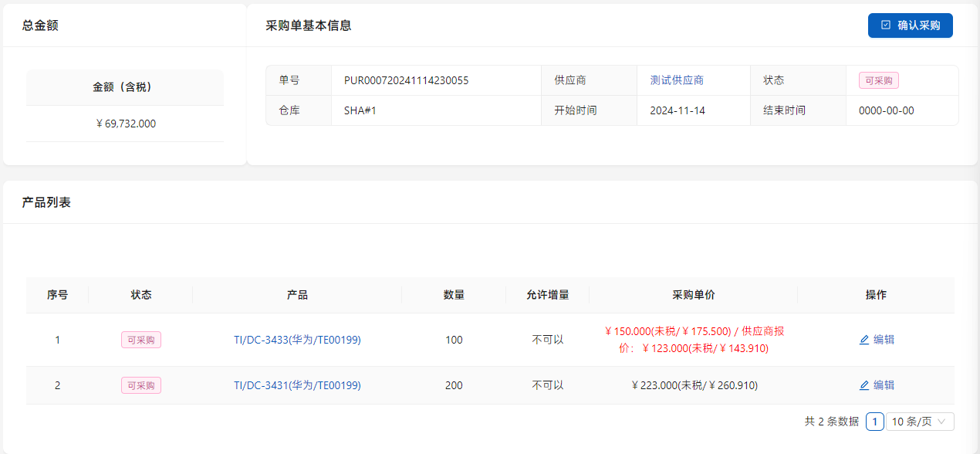Select page 1 in pagination

click(x=875, y=422)
